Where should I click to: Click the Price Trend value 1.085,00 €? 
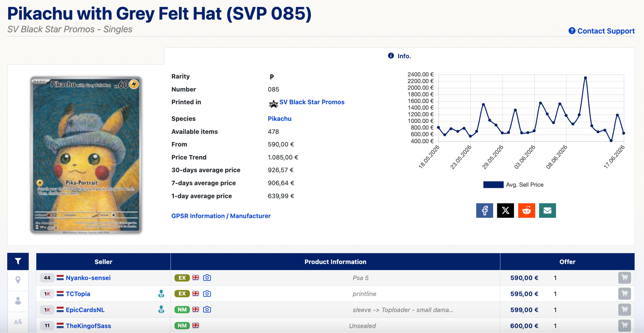283,157
